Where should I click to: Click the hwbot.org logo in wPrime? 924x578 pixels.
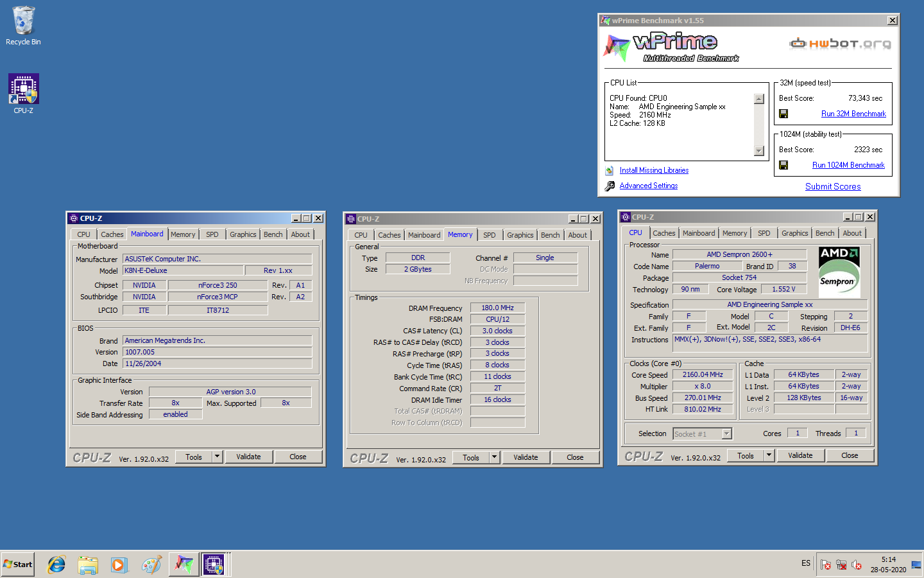pyautogui.click(x=840, y=44)
